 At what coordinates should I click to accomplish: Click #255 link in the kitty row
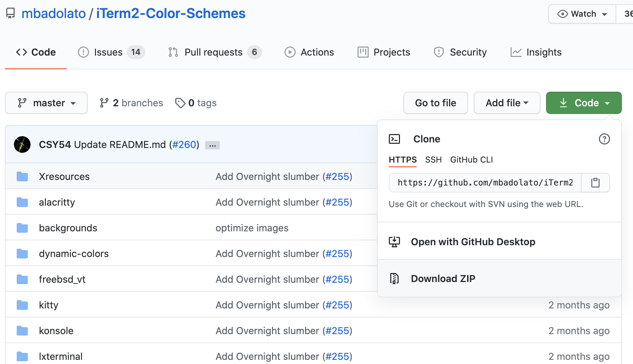337,305
